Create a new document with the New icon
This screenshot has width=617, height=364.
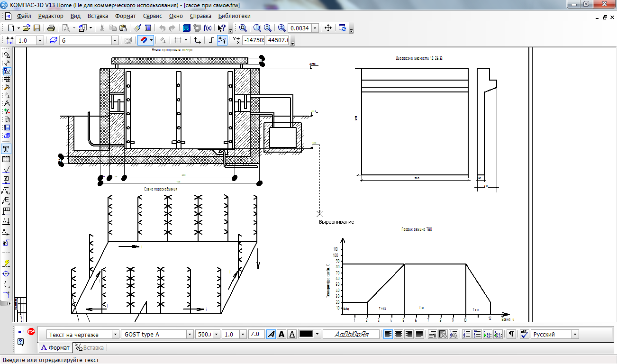10,28
